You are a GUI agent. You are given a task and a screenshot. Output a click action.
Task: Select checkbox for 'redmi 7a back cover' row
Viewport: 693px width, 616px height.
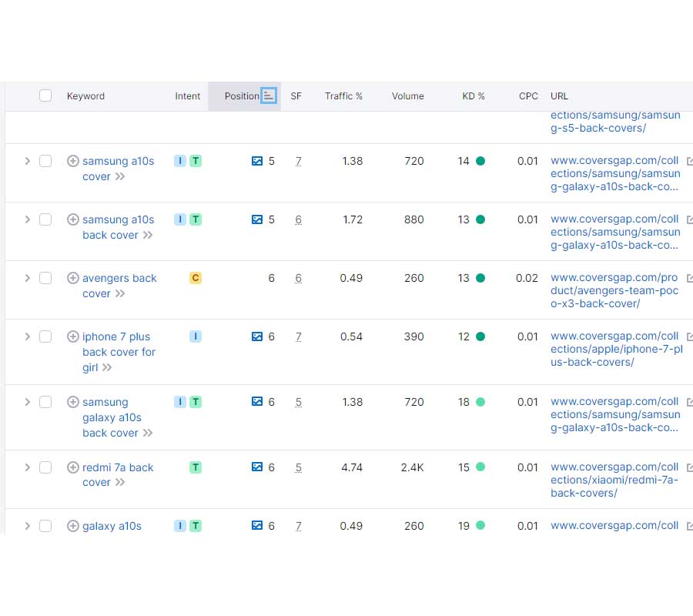click(45, 467)
